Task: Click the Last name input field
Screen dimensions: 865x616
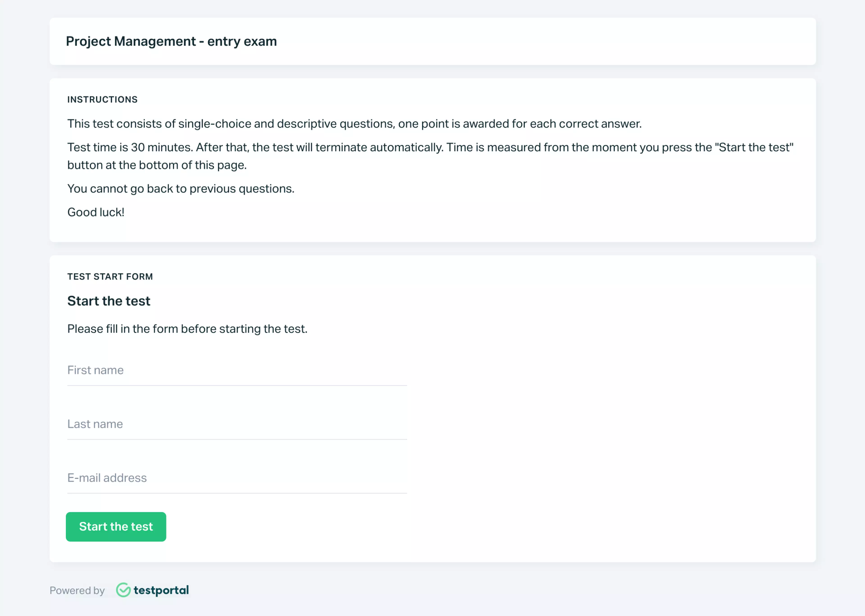Action: coord(237,424)
